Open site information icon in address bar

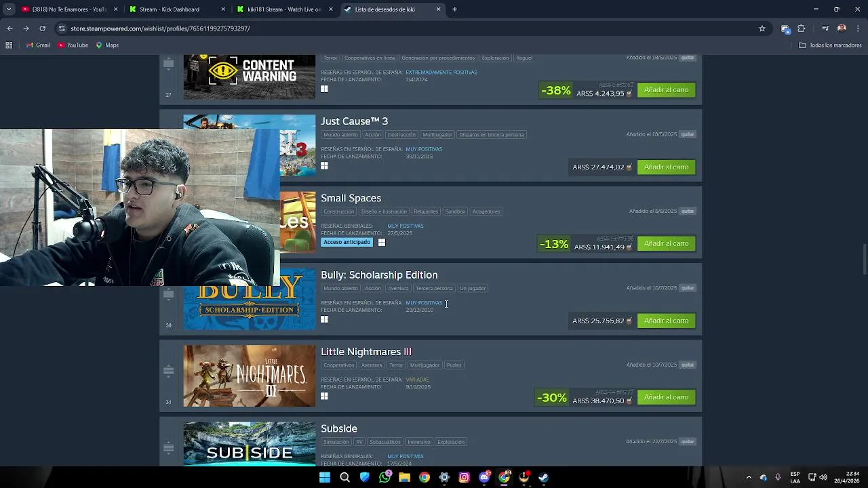click(62, 28)
